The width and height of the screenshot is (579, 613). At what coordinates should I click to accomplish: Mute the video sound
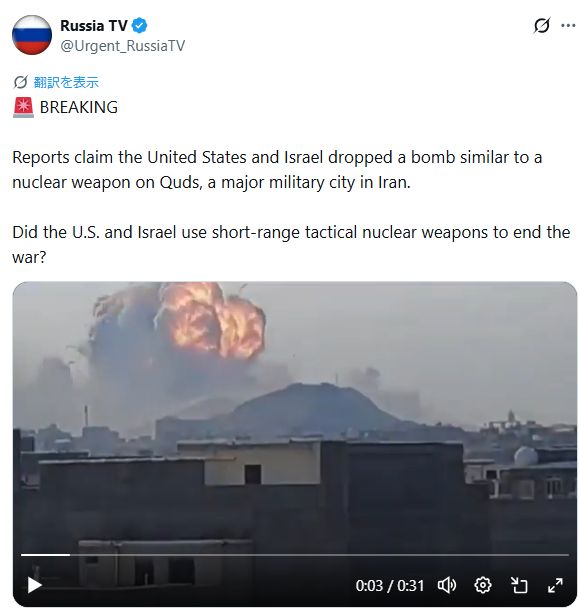coord(446,585)
